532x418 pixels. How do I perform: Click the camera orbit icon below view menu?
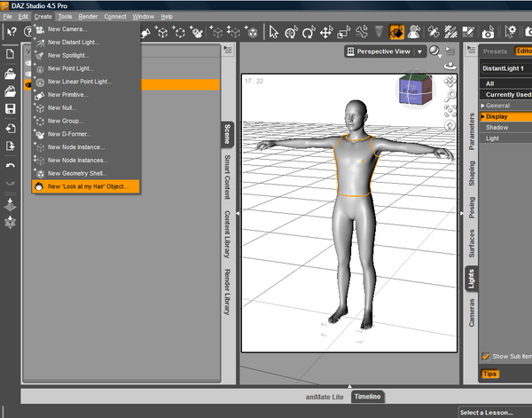(x=450, y=66)
